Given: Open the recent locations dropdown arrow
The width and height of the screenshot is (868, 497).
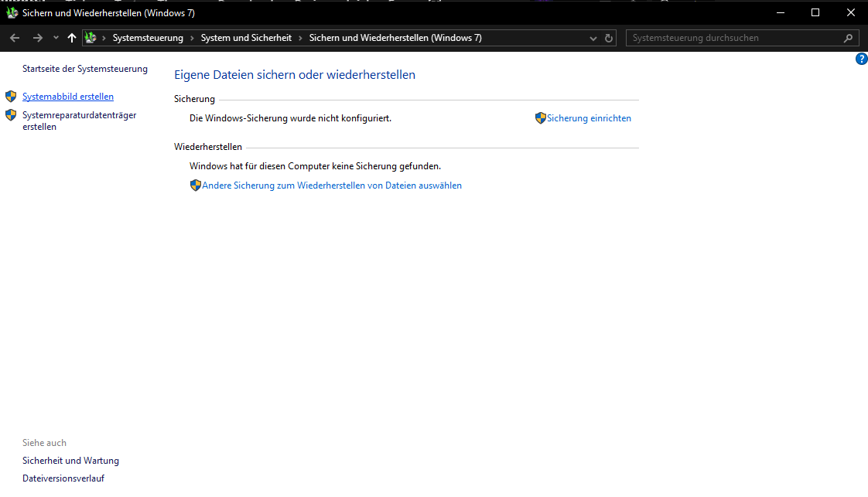Looking at the screenshot, I should tap(56, 38).
